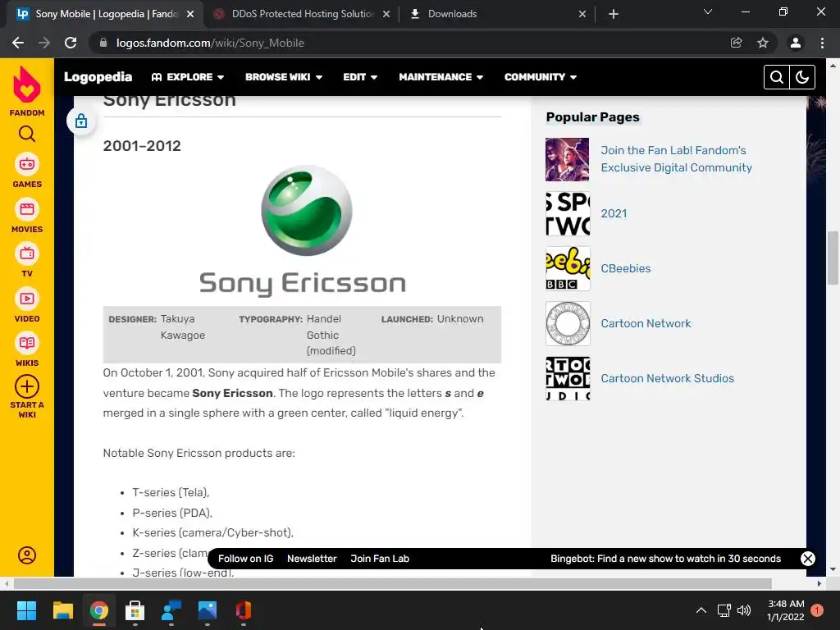Close the Bingebot banner

click(x=808, y=559)
